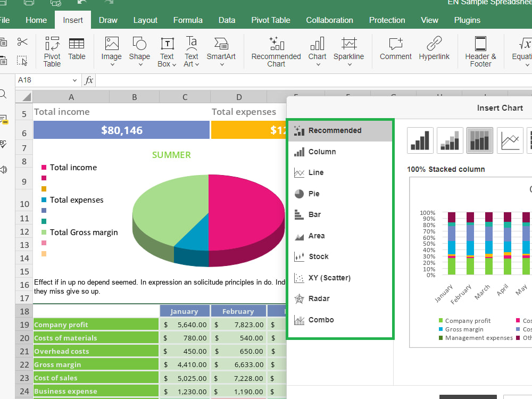Open the Protection tab
The height and width of the screenshot is (399, 532).
387,20
